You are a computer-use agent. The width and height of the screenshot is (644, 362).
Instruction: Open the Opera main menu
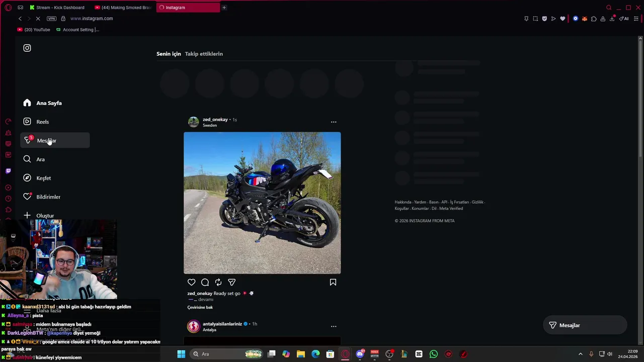pyautogui.click(x=8, y=8)
